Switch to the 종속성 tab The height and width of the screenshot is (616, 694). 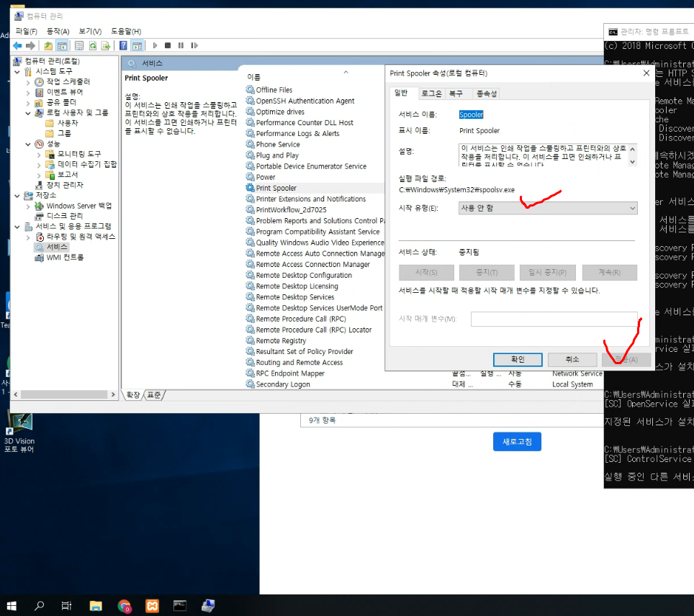[x=487, y=94]
